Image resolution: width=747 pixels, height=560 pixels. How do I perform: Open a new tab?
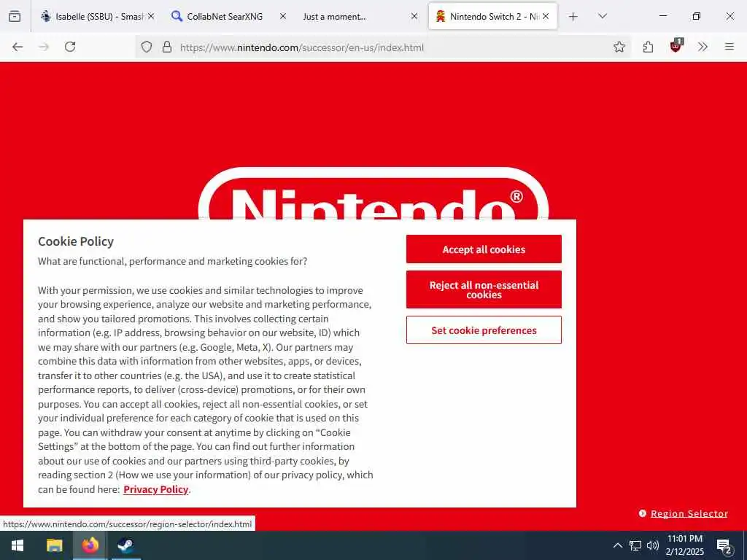[x=573, y=17]
